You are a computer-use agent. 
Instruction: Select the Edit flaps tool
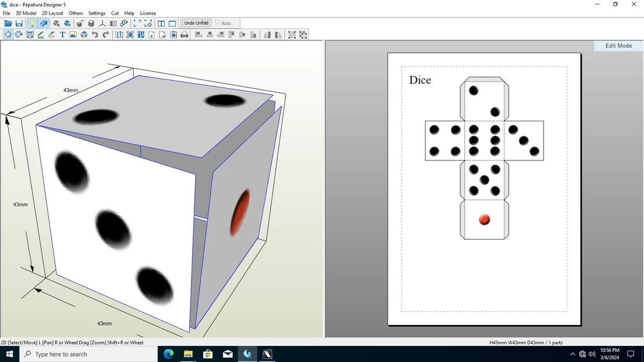pos(52,35)
